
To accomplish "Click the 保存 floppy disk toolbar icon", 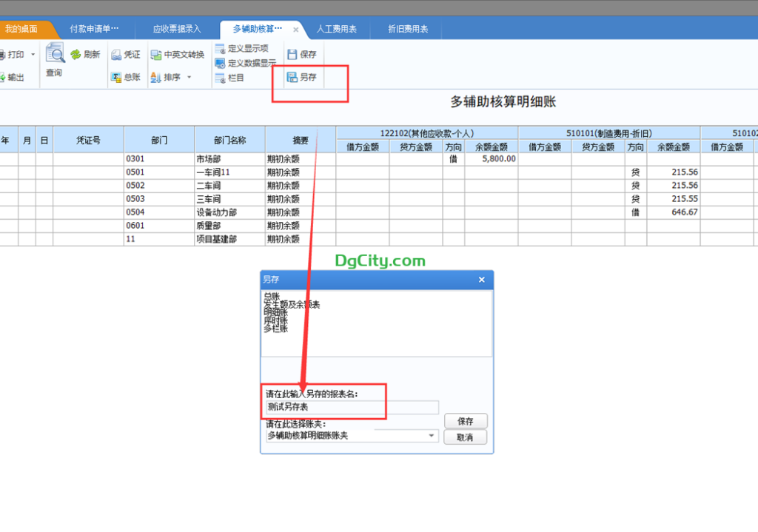I will click(x=292, y=55).
